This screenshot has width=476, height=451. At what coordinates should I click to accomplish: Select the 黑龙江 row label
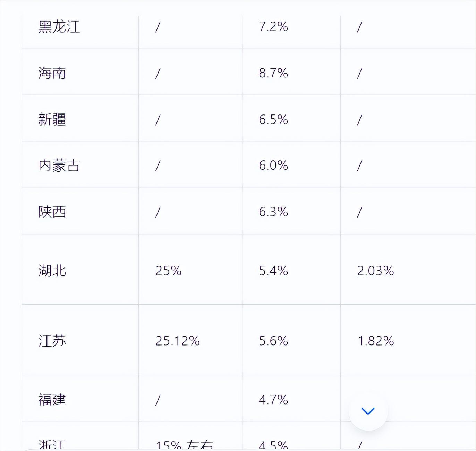[59, 27]
